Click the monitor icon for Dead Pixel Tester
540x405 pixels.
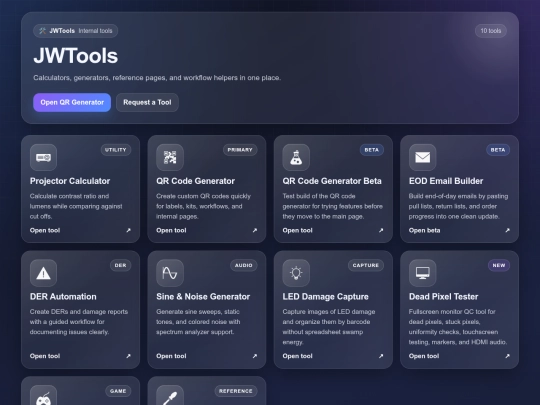coord(423,273)
